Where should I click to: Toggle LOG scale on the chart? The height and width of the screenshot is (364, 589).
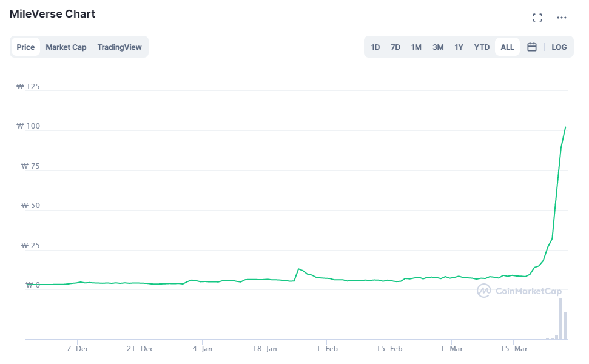pos(559,47)
